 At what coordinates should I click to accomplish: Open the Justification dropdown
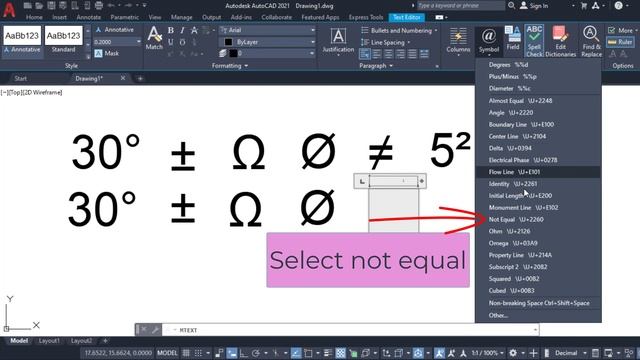338,41
